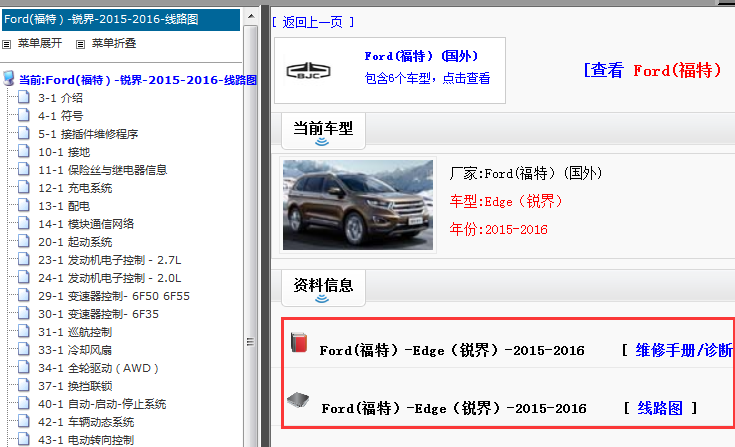The image size is (735, 447).
Task: Select the 当前车型 tab header
Action: tap(323, 131)
